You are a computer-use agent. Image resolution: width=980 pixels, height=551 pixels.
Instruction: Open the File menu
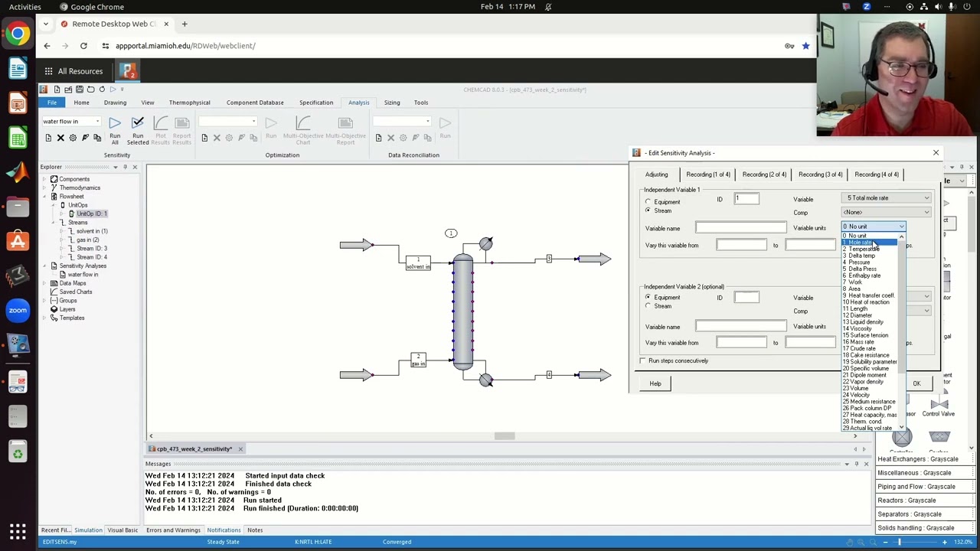click(x=52, y=103)
